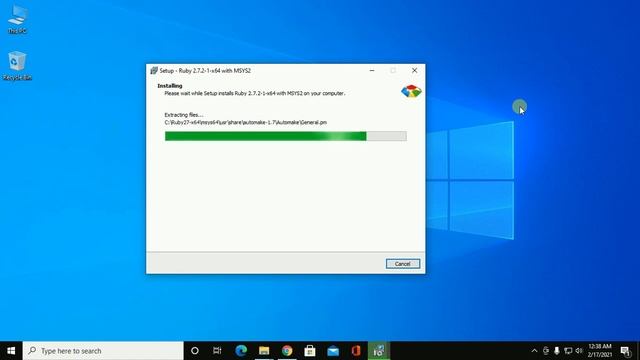The height and width of the screenshot is (360, 640).
Task: Click the extracted file path General.pm
Action: [x=246, y=122]
